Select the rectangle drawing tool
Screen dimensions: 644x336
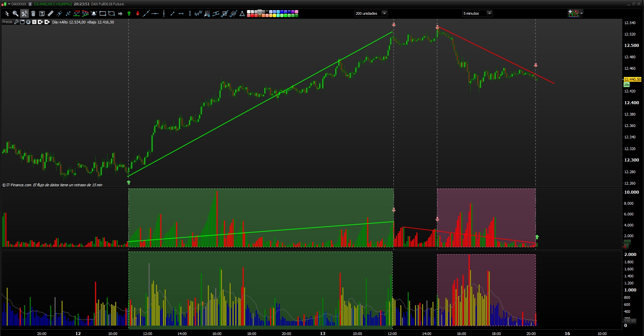click(103, 13)
